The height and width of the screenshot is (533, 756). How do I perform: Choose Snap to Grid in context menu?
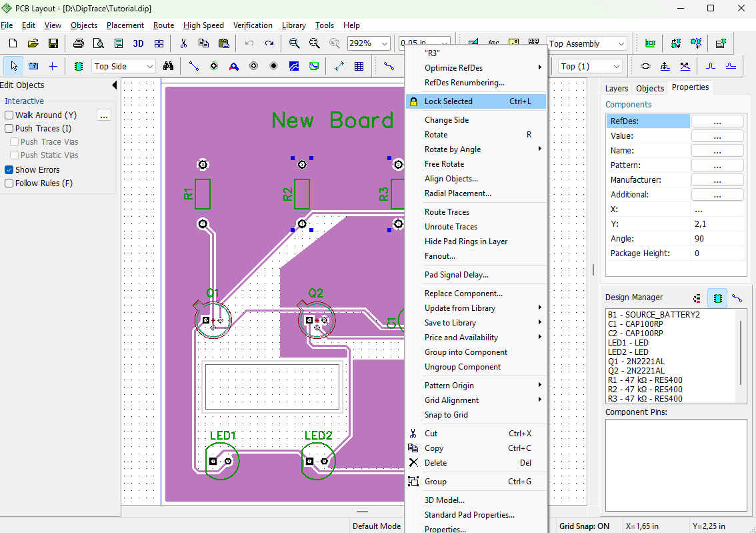point(476,415)
